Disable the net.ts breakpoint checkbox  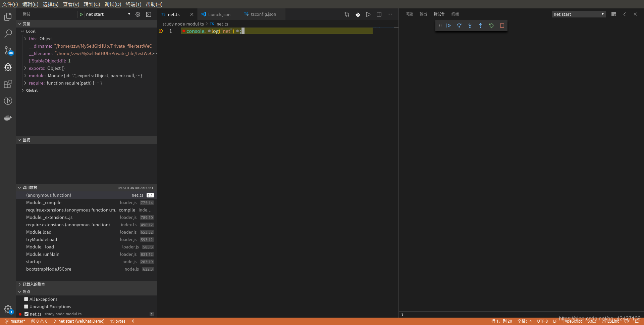26,314
